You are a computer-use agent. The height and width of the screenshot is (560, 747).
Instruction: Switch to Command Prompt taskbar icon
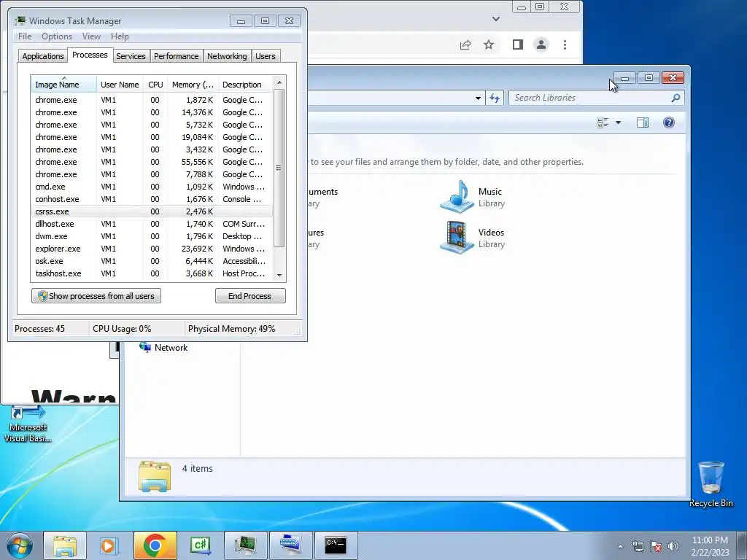pos(336,545)
